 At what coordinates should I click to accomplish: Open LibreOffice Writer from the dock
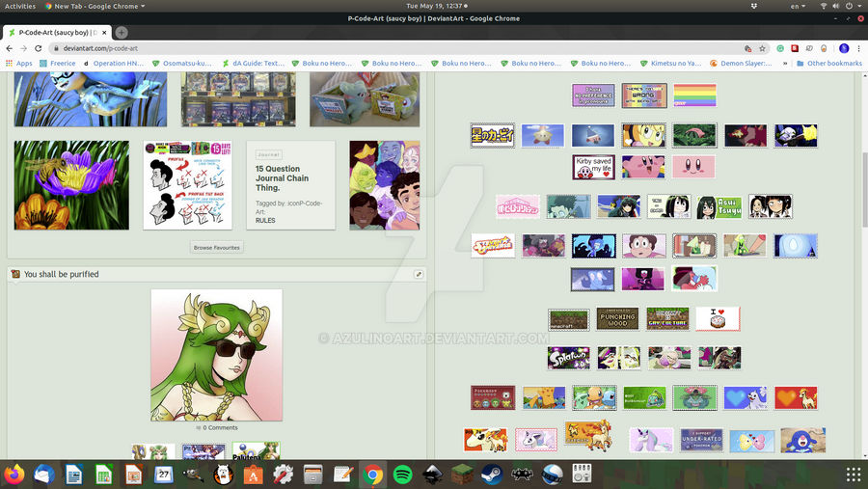[73, 475]
